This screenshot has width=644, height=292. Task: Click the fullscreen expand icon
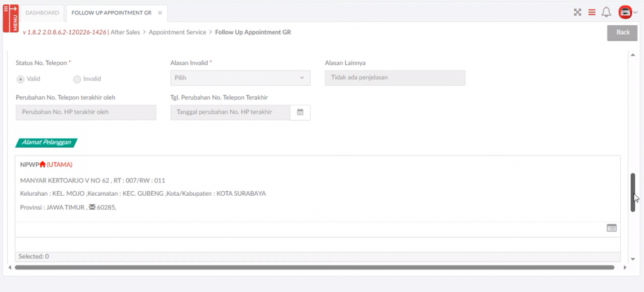(x=577, y=12)
